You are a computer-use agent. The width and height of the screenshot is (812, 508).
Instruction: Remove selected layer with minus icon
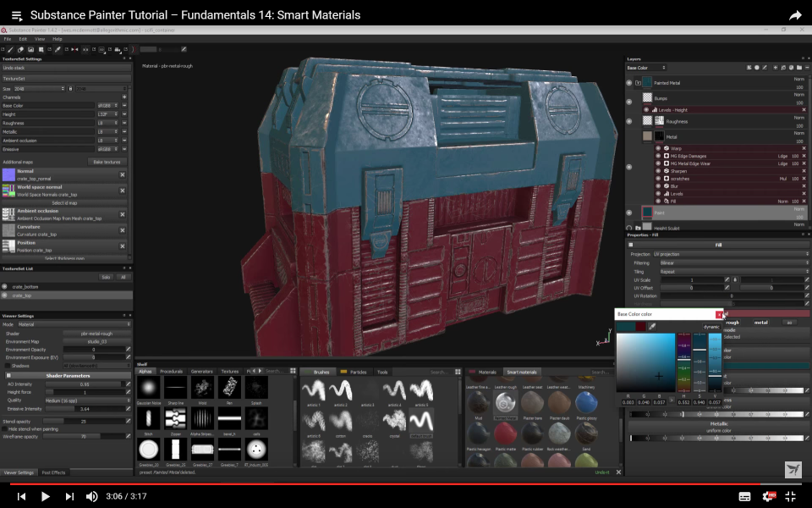point(807,68)
